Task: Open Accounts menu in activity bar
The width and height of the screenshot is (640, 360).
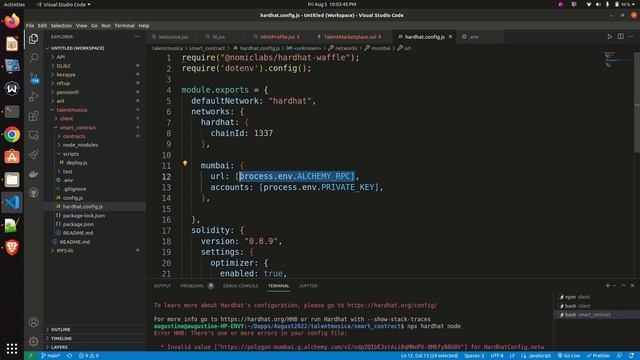Action: click(x=34, y=322)
